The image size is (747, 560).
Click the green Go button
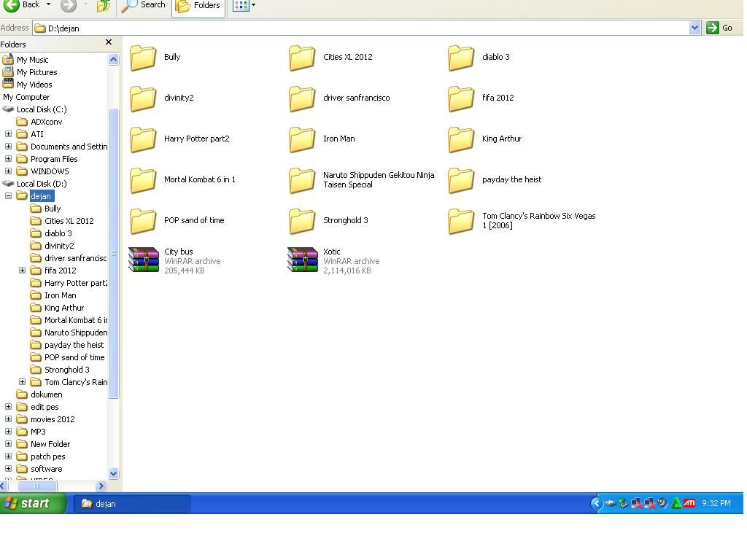point(719,28)
